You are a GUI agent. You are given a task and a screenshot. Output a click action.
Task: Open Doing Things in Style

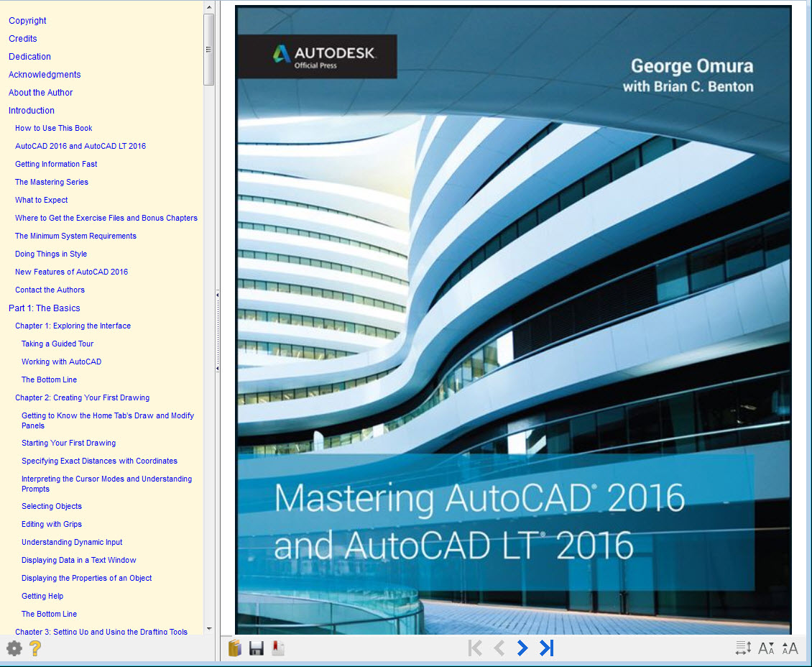coord(51,254)
